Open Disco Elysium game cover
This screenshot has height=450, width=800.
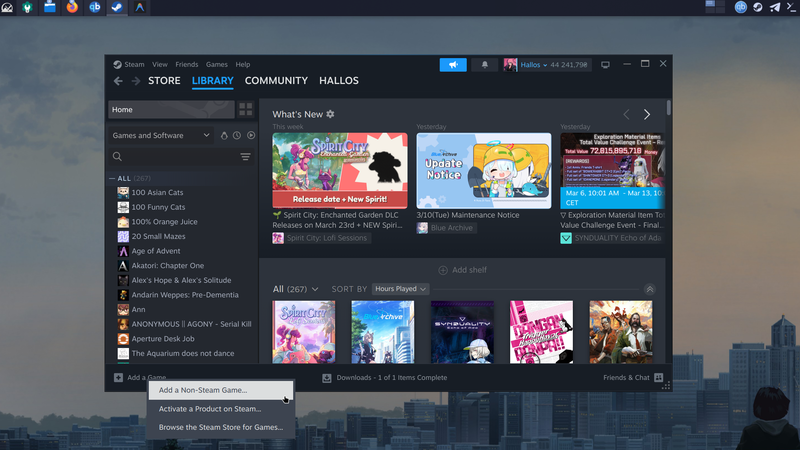[x=621, y=332]
